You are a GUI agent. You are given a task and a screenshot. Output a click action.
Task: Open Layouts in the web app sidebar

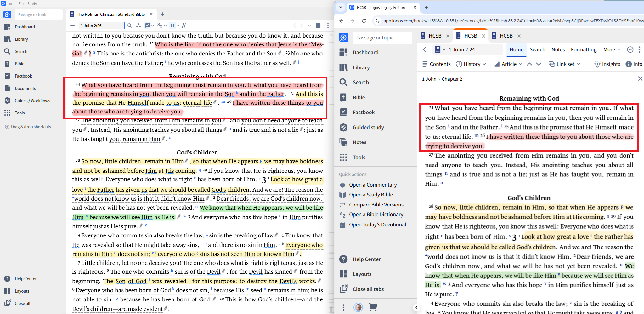pos(355,274)
